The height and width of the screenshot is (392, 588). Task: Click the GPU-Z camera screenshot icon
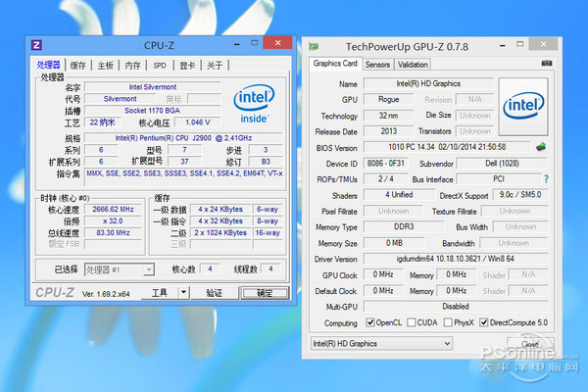pos(547,63)
